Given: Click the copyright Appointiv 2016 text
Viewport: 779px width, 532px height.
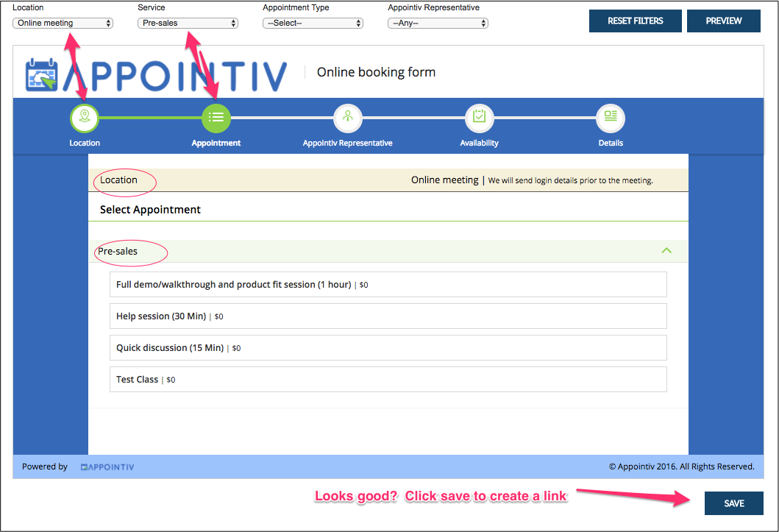Looking at the screenshot, I should (x=682, y=467).
